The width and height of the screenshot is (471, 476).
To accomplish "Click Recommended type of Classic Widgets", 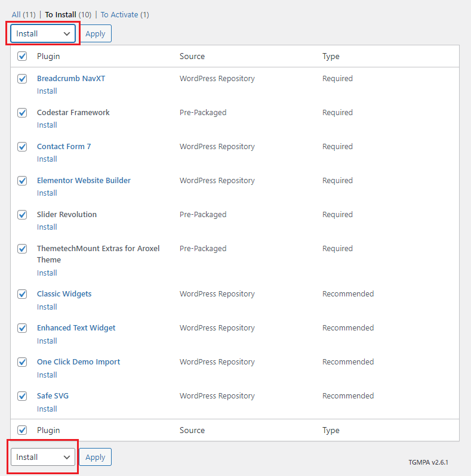I will [x=348, y=293].
